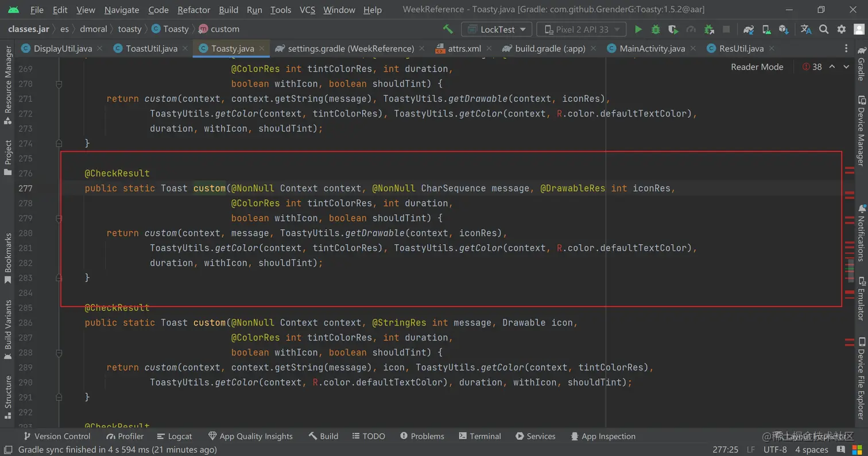Open Project tool window
The height and width of the screenshot is (456, 868).
point(7,157)
